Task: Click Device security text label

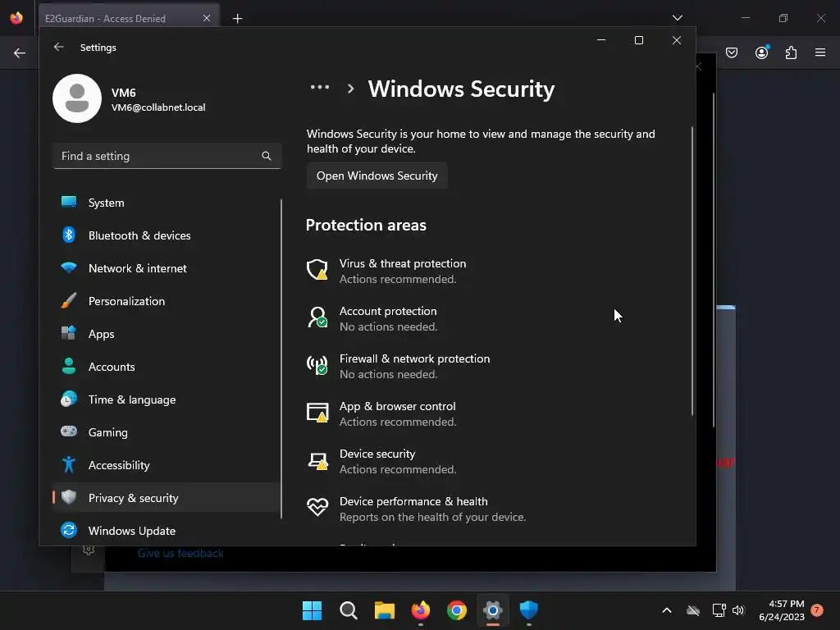Action: [377, 454]
